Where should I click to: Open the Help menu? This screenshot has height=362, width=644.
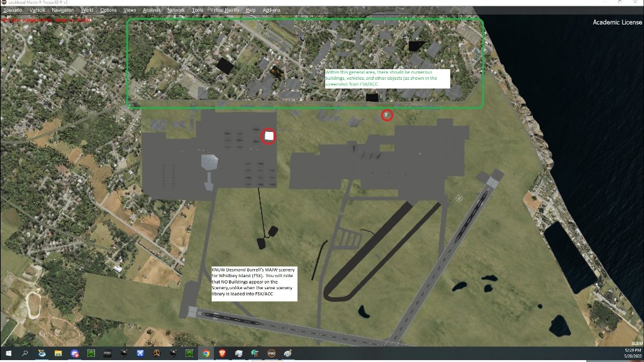pos(250,10)
